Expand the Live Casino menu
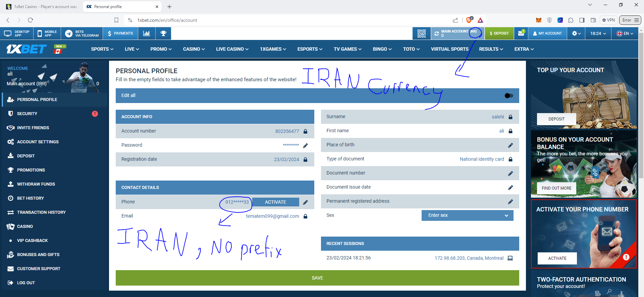The height and width of the screenshot is (297, 644). pyautogui.click(x=232, y=49)
